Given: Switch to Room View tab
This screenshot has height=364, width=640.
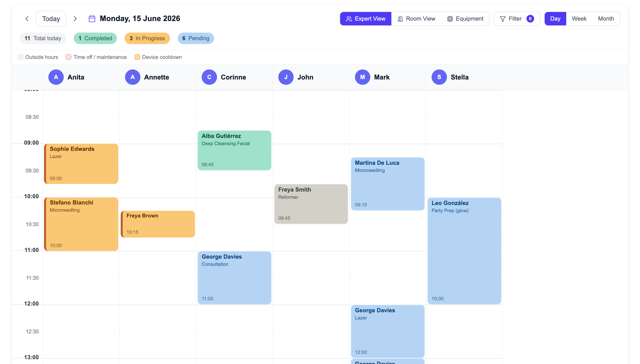Looking at the screenshot, I should [x=416, y=19].
